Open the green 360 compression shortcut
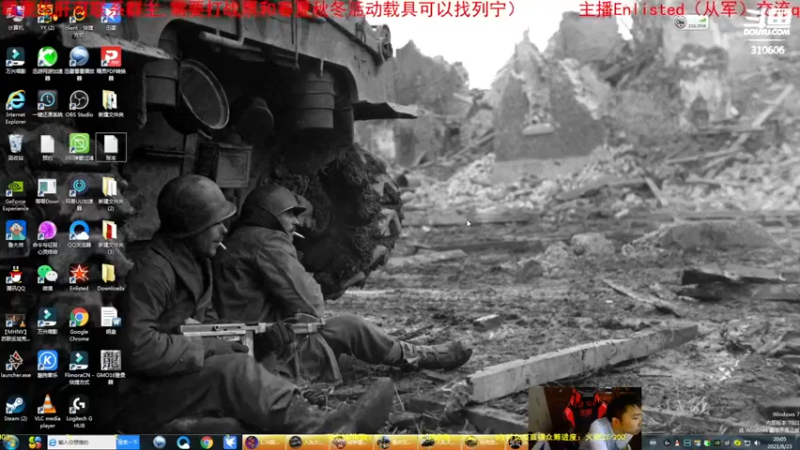The height and width of the screenshot is (450, 800). (79, 147)
